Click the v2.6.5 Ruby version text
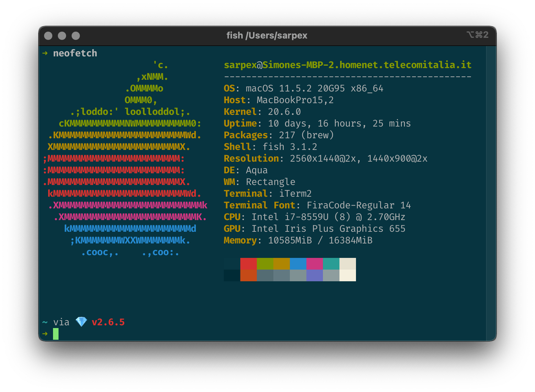 pos(108,322)
